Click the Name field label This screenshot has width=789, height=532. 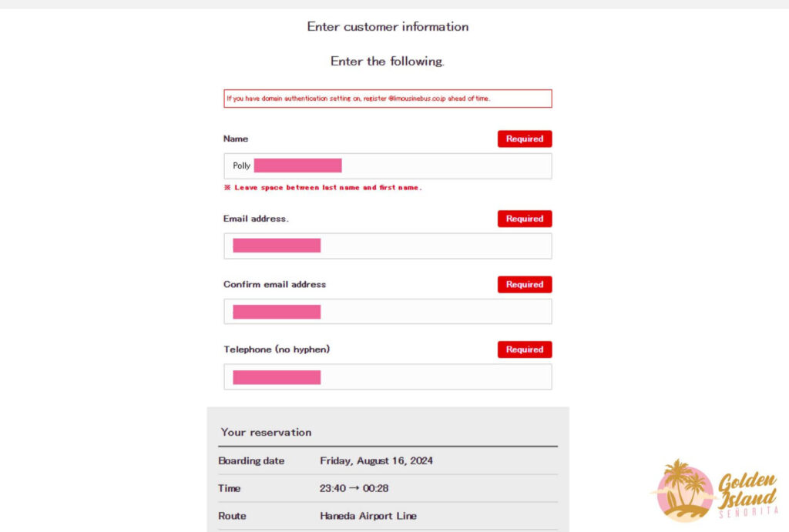[236, 139]
